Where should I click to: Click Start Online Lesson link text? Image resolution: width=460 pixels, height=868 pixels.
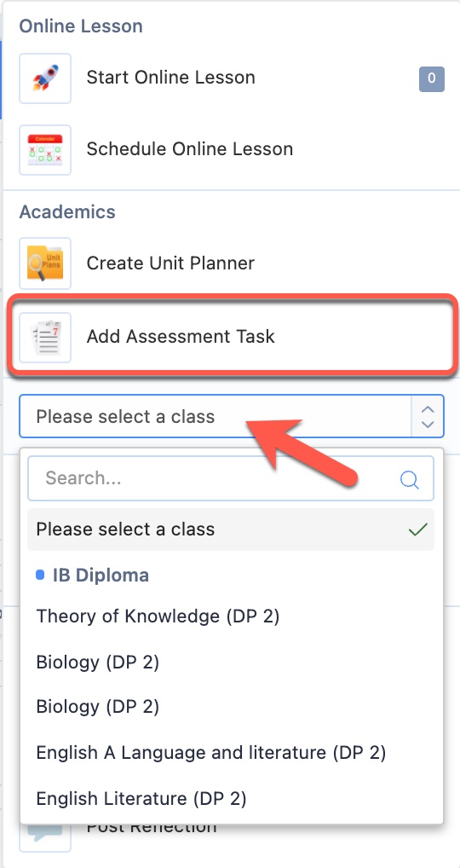171,78
